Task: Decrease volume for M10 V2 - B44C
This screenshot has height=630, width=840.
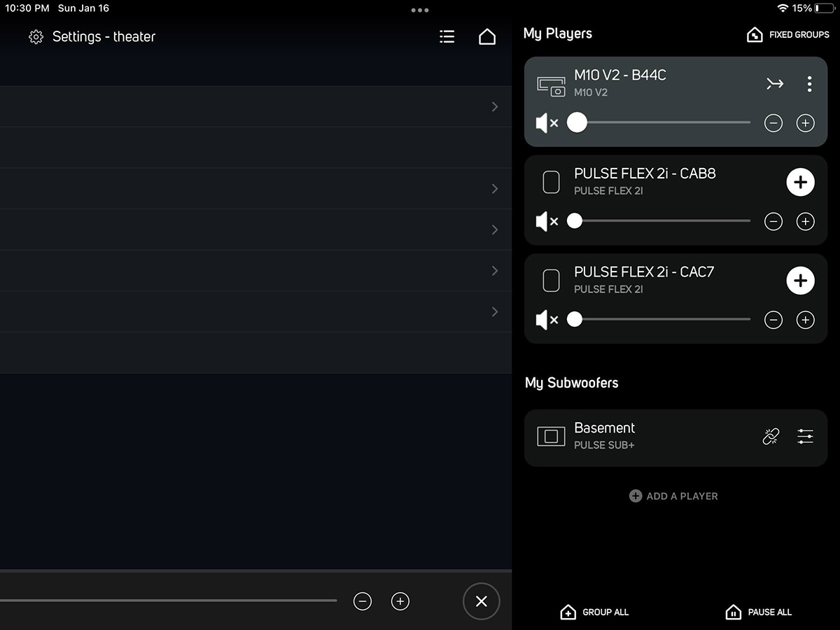Action: click(773, 123)
